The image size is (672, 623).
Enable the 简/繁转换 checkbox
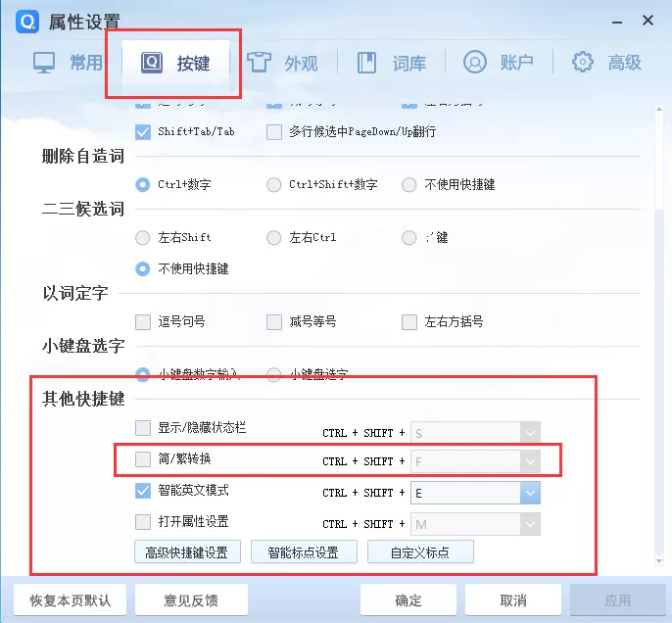point(143,459)
